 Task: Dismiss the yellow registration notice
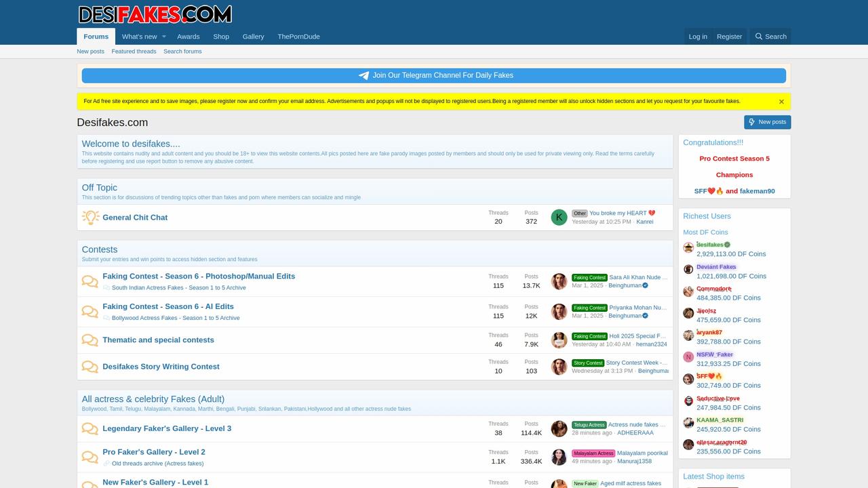tap(781, 102)
